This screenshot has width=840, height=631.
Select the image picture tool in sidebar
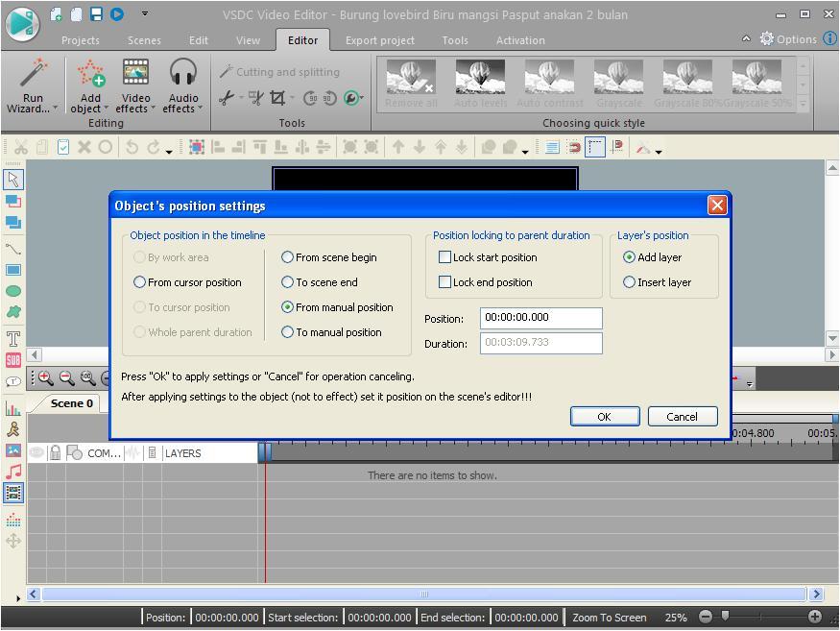click(x=12, y=450)
